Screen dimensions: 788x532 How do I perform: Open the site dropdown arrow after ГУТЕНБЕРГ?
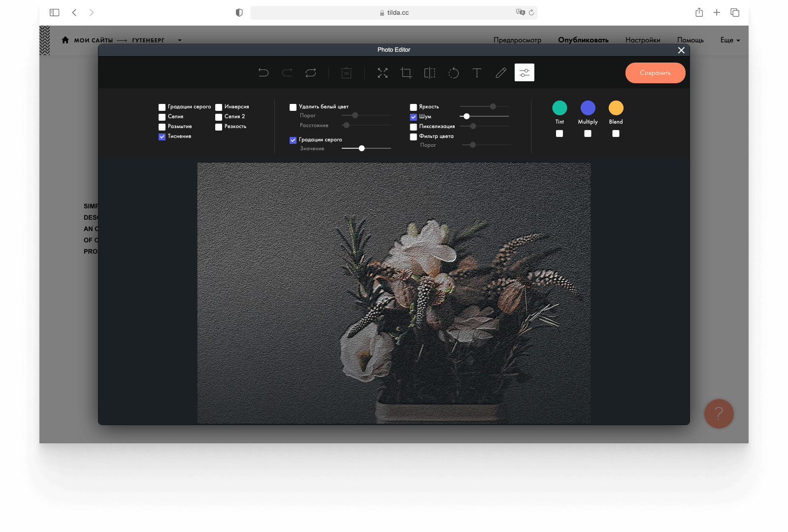[180, 40]
